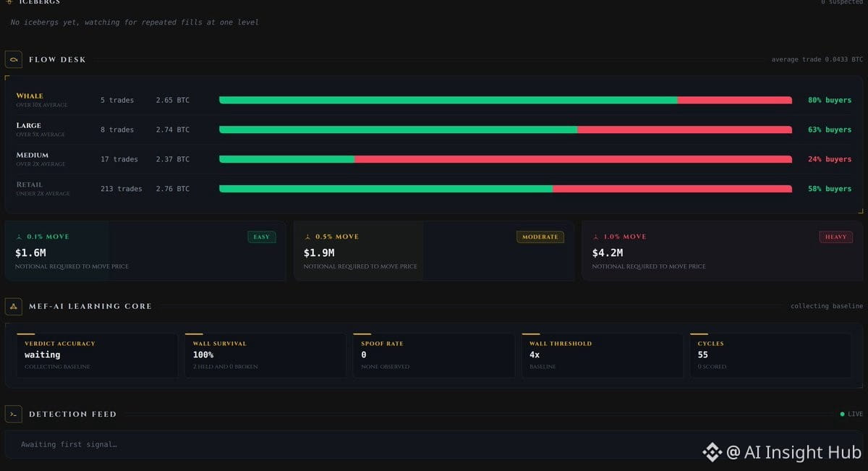The height and width of the screenshot is (471, 868).
Task: Click the 'No icebergs yet' message
Action: coord(135,22)
